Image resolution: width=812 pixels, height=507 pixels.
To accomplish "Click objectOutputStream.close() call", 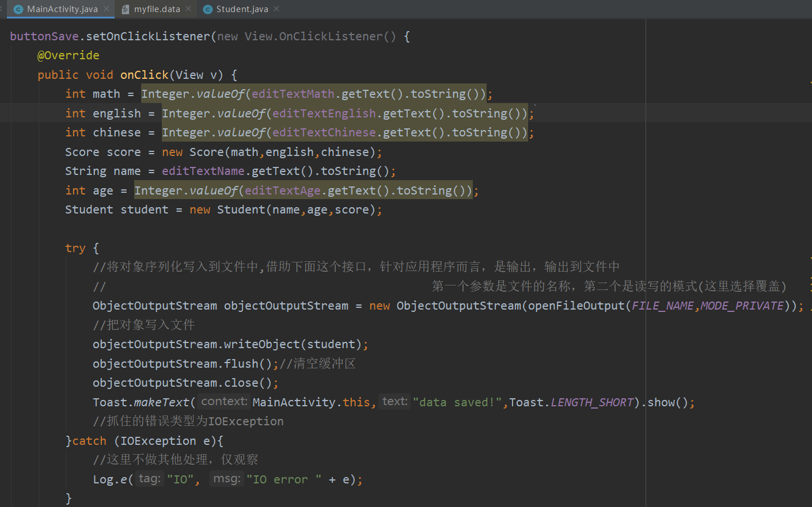I will [x=183, y=383].
